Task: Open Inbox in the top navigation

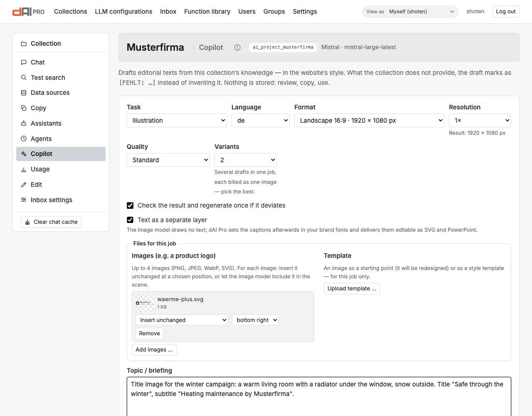Action: [168, 12]
